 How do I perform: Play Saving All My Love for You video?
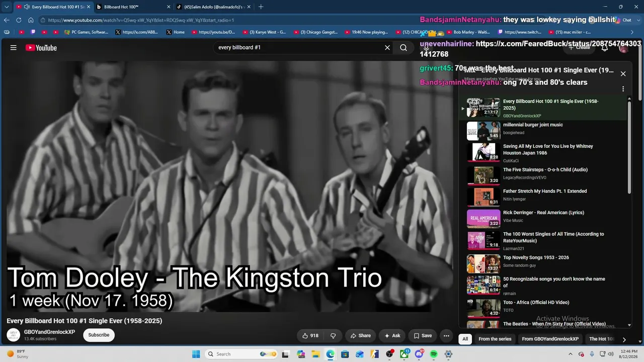coord(543,153)
